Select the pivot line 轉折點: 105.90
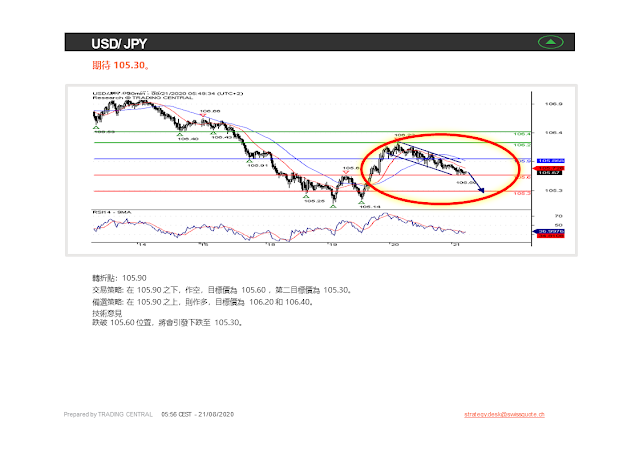Image resolution: width=640 pixels, height=453 pixels. pyautogui.click(x=119, y=278)
